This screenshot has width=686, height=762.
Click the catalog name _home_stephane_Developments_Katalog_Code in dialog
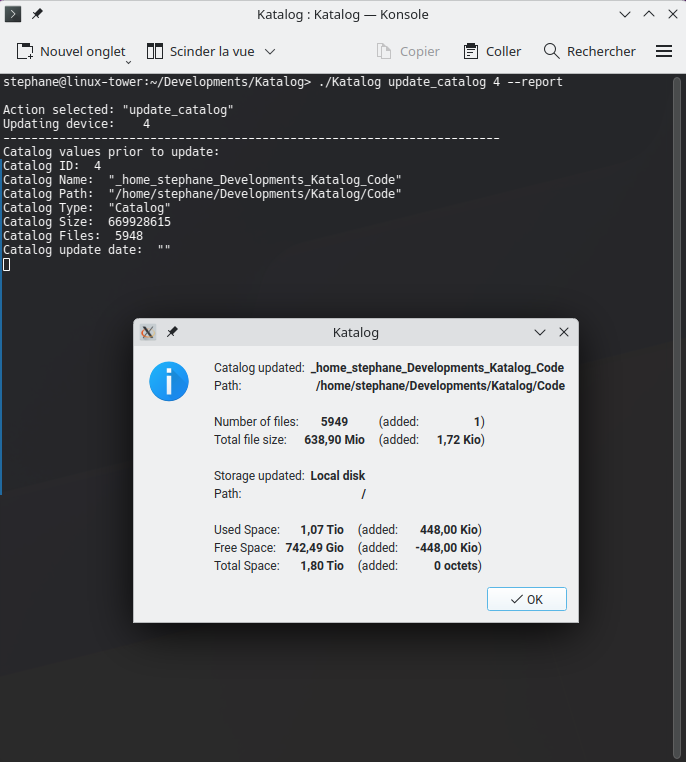click(x=437, y=368)
